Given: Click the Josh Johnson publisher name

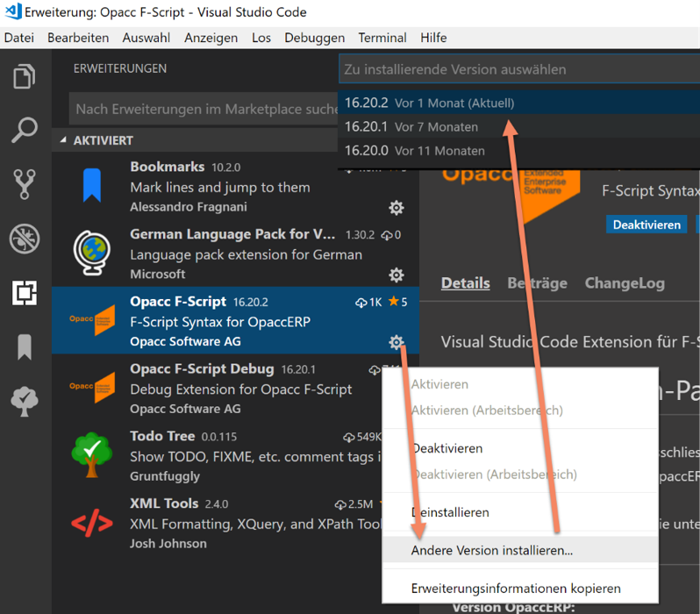Looking at the screenshot, I should click(168, 544).
